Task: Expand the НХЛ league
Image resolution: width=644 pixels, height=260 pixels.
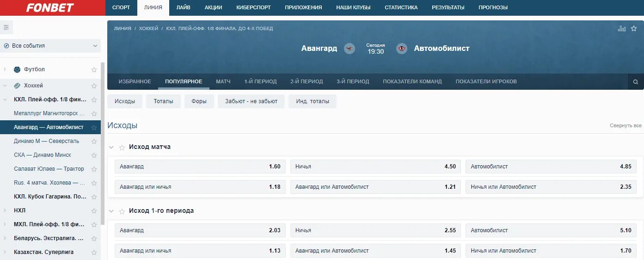Action: tap(5, 210)
